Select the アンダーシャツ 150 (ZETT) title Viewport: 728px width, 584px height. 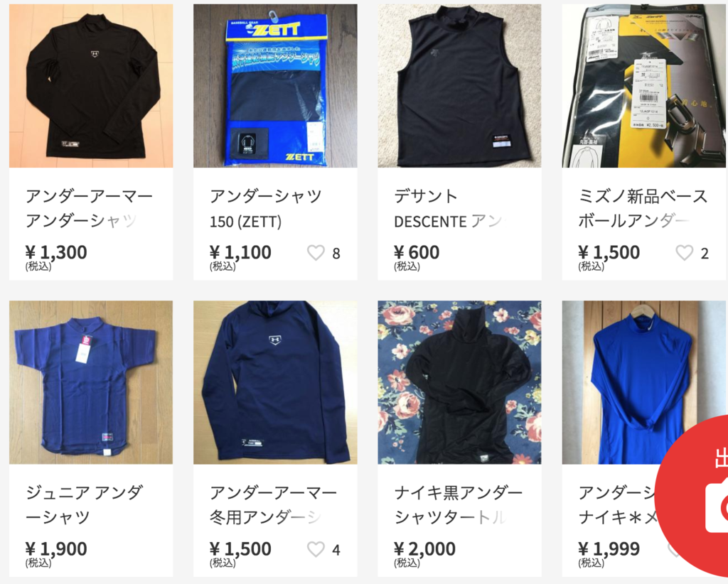[x=266, y=208]
